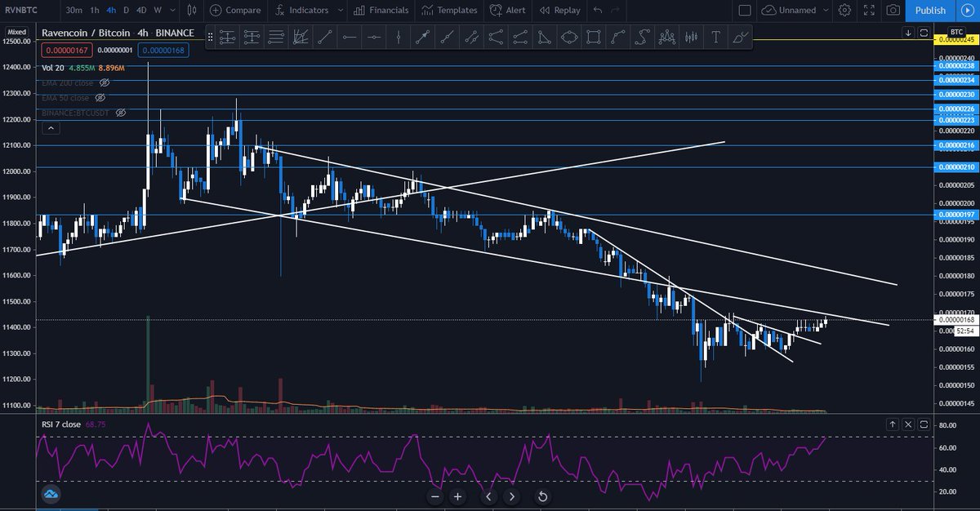980x511 pixels.
Task: Open the Financials menu
Action: coord(380,11)
